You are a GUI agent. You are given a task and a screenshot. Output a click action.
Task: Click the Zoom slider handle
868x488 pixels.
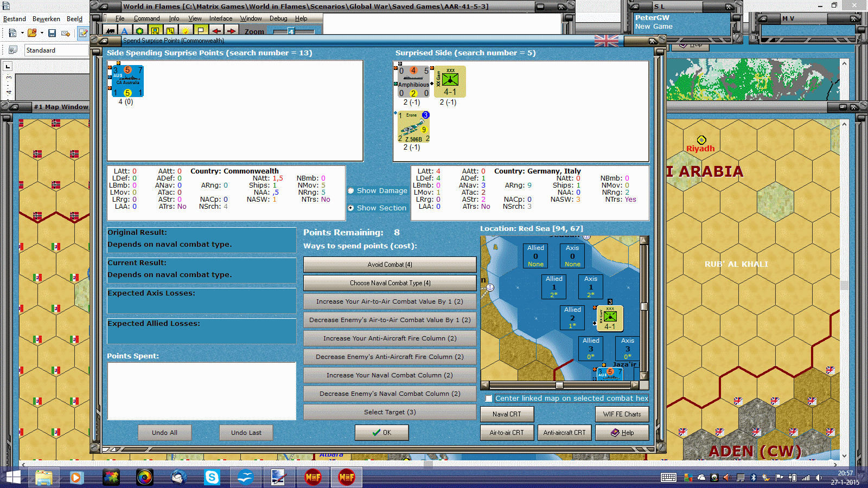[291, 31]
